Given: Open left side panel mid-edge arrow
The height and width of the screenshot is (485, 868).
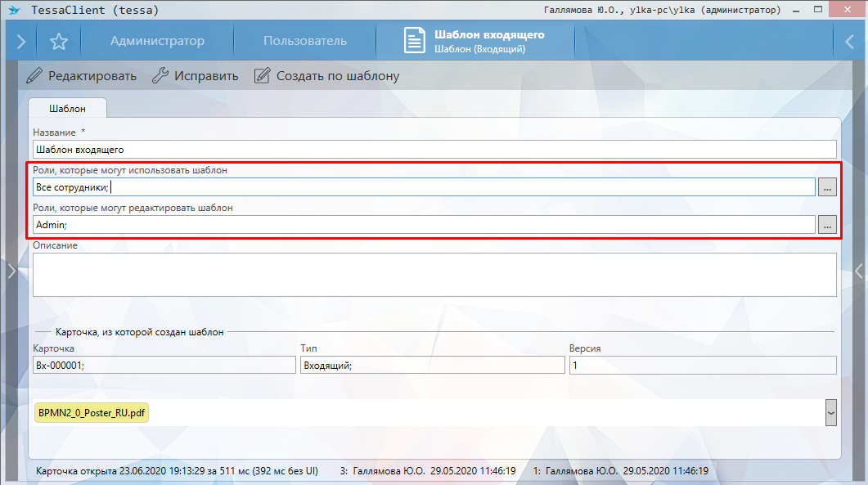Looking at the screenshot, I should click(x=11, y=271).
